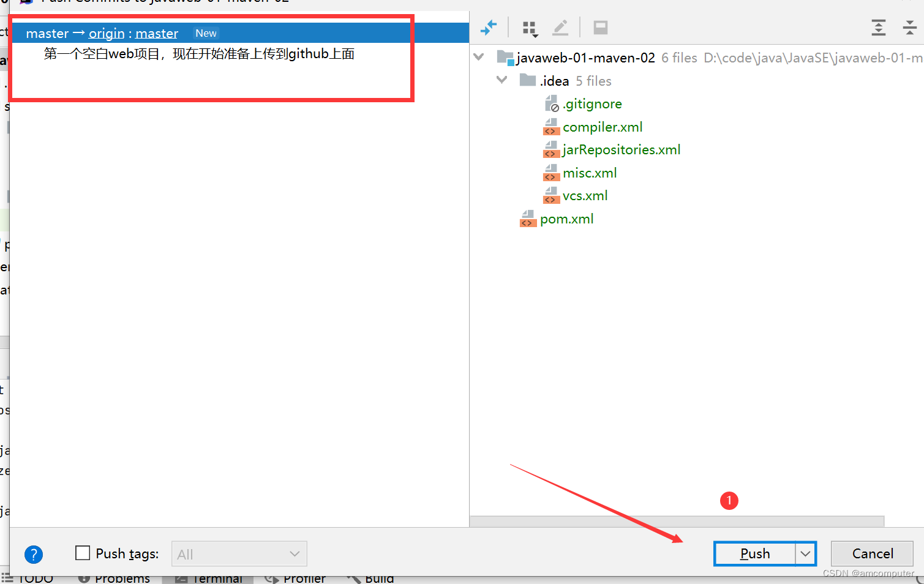Image resolution: width=924 pixels, height=584 pixels.
Task: Collapse the javaweb-01-maven-02 tree node
Action: pos(479,57)
